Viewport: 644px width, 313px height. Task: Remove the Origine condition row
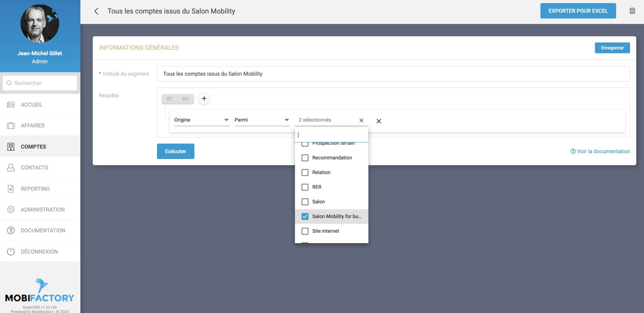coord(379,121)
